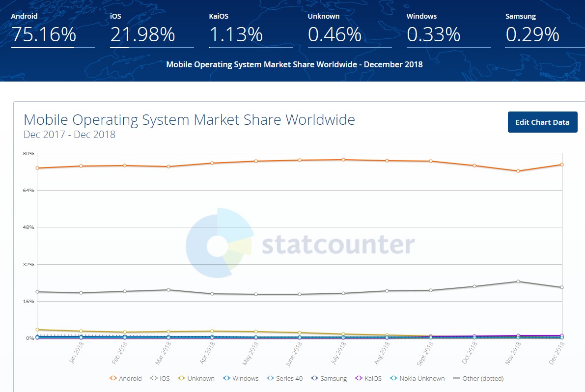Toggle the Unknown series in legend
The height and width of the screenshot is (392, 585).
196,378
